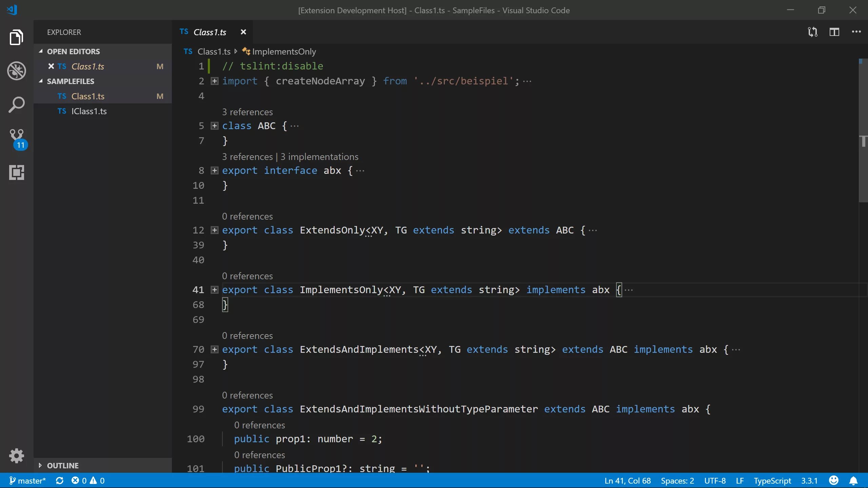868x488 pixels.
Task: Click line number 41 in the gutter
Action: (x=198, y=290)
